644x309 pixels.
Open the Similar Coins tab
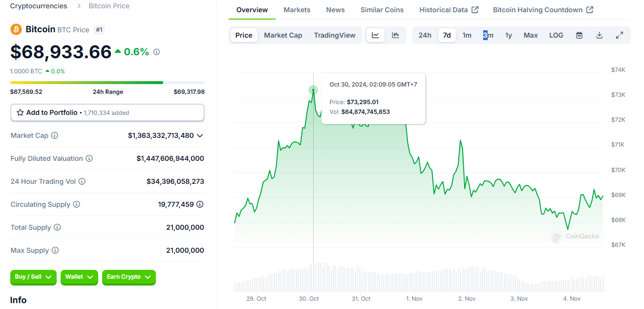pos(382,10)
